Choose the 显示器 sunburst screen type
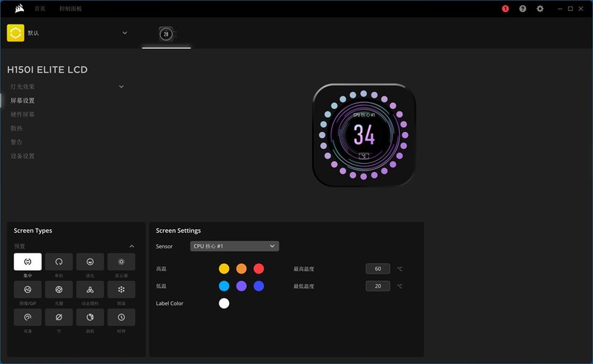 tap(122, 262)
